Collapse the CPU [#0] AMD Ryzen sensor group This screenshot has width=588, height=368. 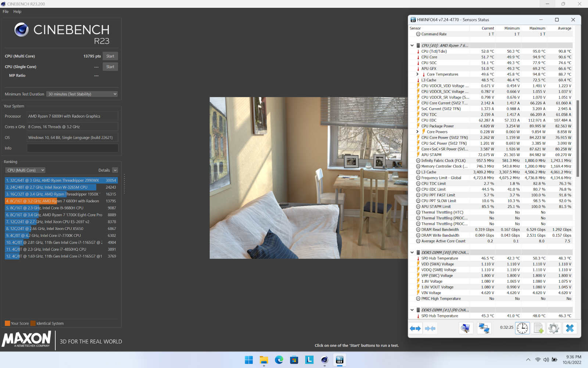click(x=412, y=46)
